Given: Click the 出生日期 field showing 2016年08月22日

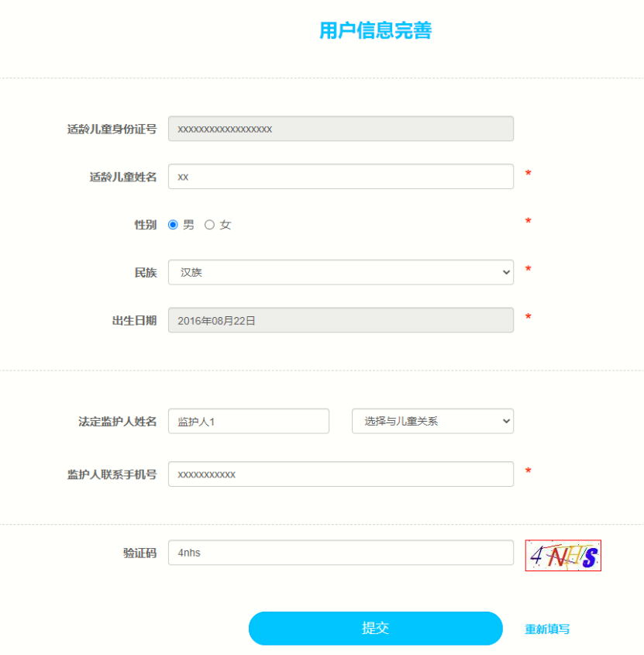Looking at the screenshot, I should point(340,320).
